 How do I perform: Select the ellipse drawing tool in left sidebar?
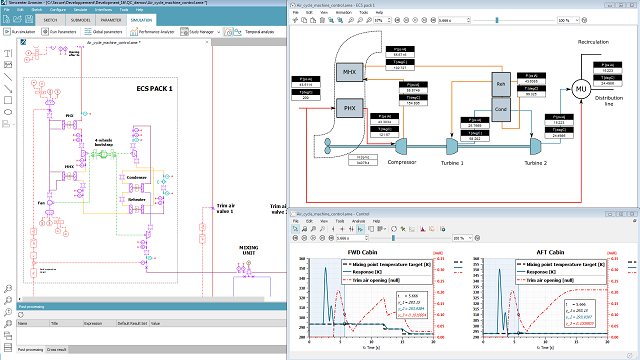[x=8, y=112]
